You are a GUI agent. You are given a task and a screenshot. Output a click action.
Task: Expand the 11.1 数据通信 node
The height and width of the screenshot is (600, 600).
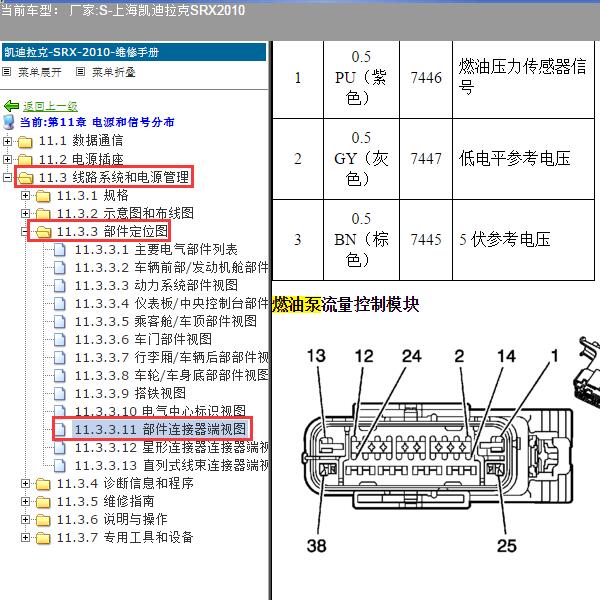coord(7,141)
